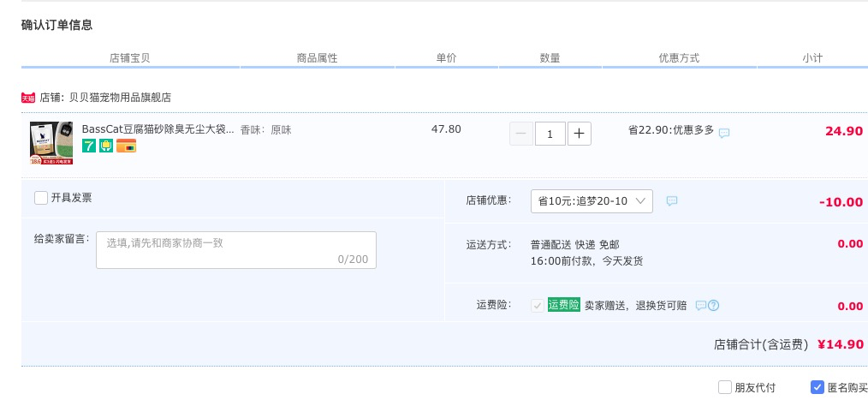This screenshot has height=400, width=868.
Task: Enable the 朋友代付 friend-pay checkbox
Action: click(725, 387)
